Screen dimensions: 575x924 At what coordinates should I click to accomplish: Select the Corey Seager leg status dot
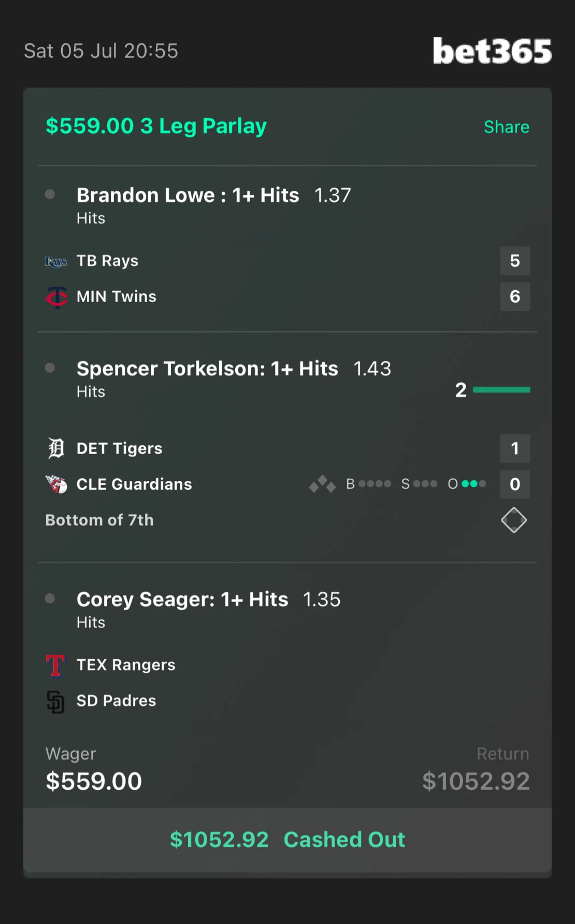coord(50,599)
